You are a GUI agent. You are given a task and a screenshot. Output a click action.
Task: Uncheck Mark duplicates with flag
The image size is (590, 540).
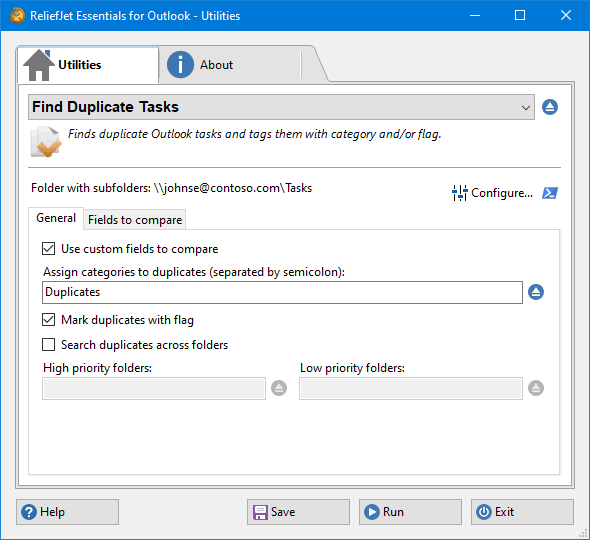coord(49,319)
